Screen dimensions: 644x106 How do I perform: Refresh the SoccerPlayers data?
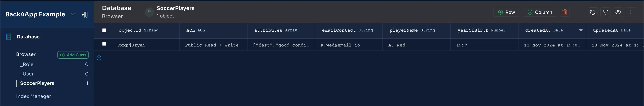(592, 12)
